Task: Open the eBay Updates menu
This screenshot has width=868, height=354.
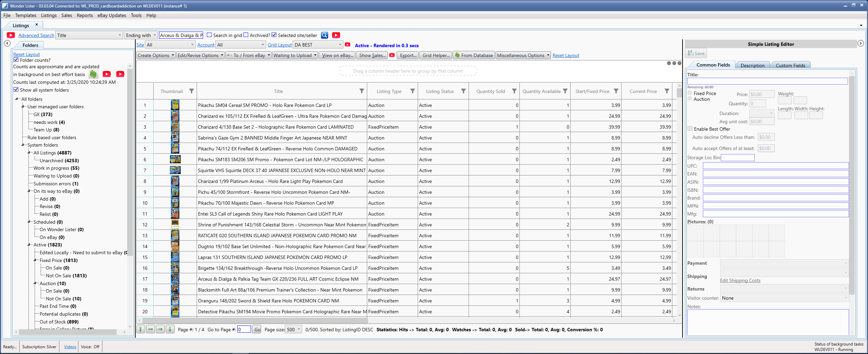Action: pyautogui.click(x=112, y=15)
